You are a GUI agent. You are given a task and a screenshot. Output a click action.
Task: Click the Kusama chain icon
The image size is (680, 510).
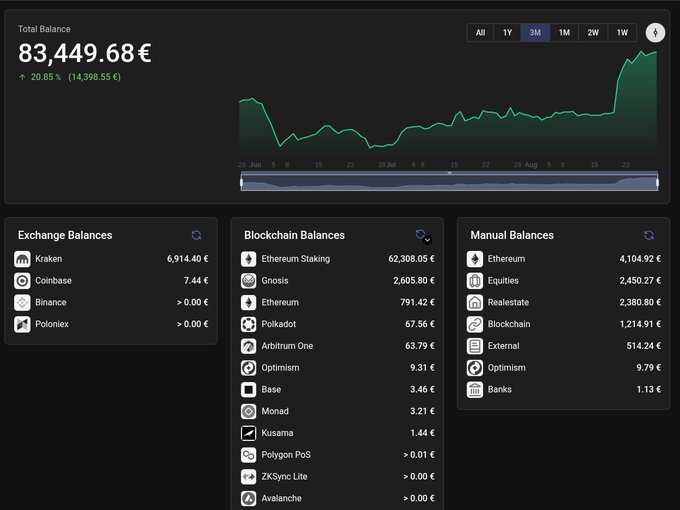(x=248, y=433)
